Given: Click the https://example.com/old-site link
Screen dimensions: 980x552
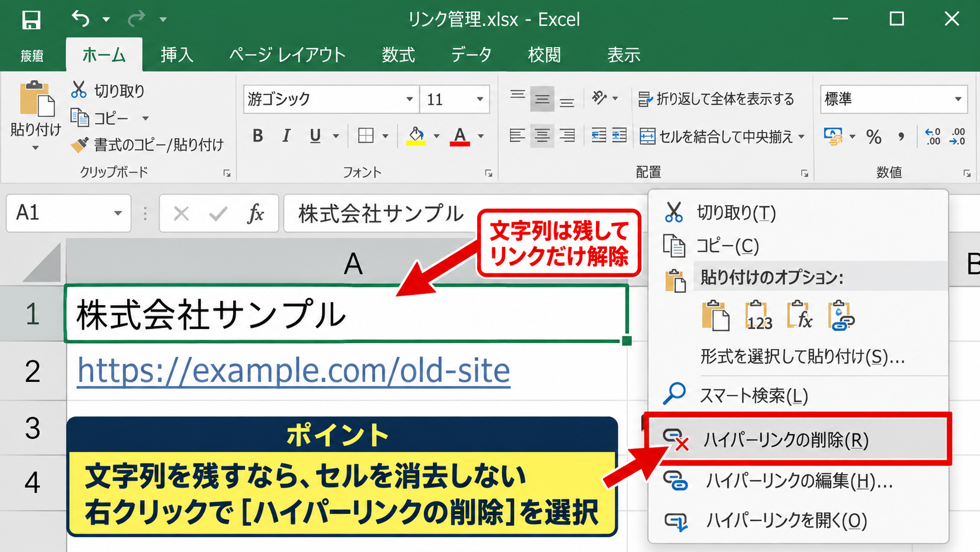Looking at the screenshot, I should click(x=294, y=371).
